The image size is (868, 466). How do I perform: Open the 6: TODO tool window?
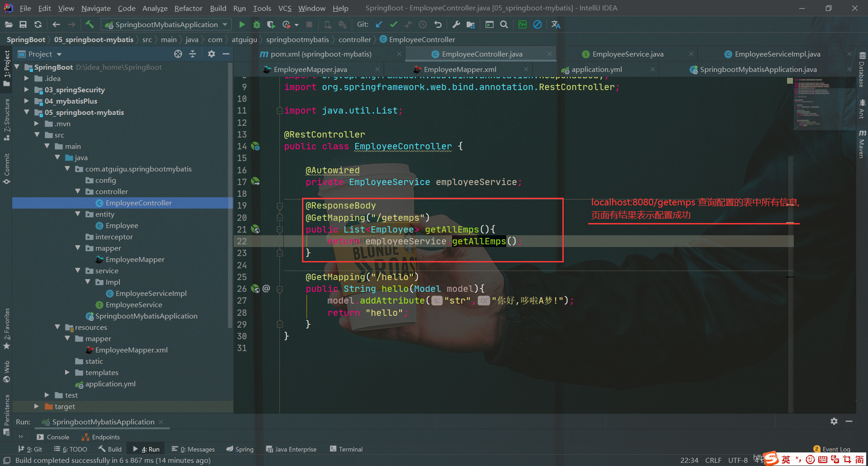[71, 449]
